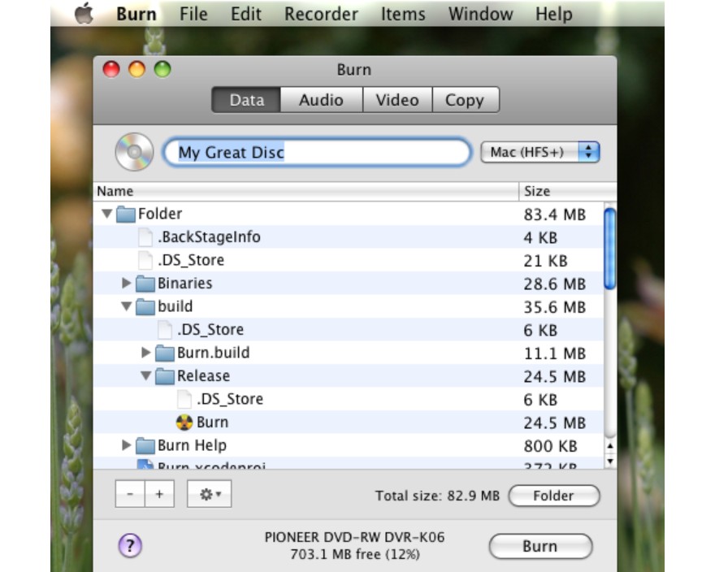The width and height of the screenshot is (728, 572).
Task: Open the File menu
Action: [x=193, y=14]
